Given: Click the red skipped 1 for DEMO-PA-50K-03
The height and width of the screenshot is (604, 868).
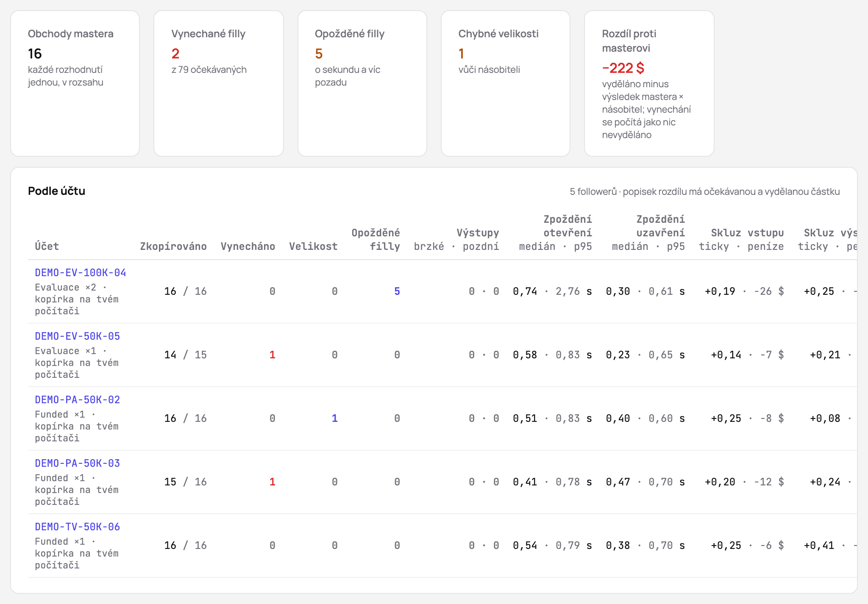Looking at the screenshot, I should [x=273, y=482].
